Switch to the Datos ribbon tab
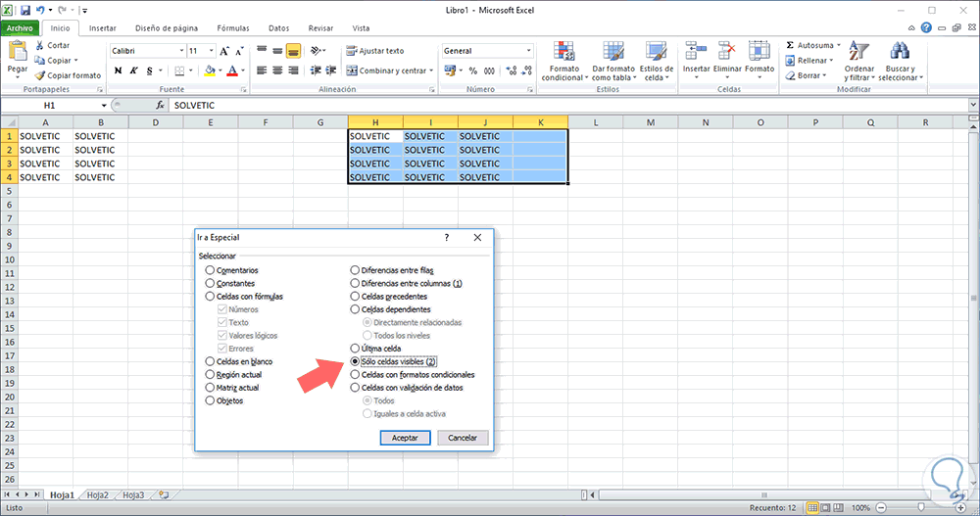This screenshot has height=516, width=980. [x=278, y=28]
